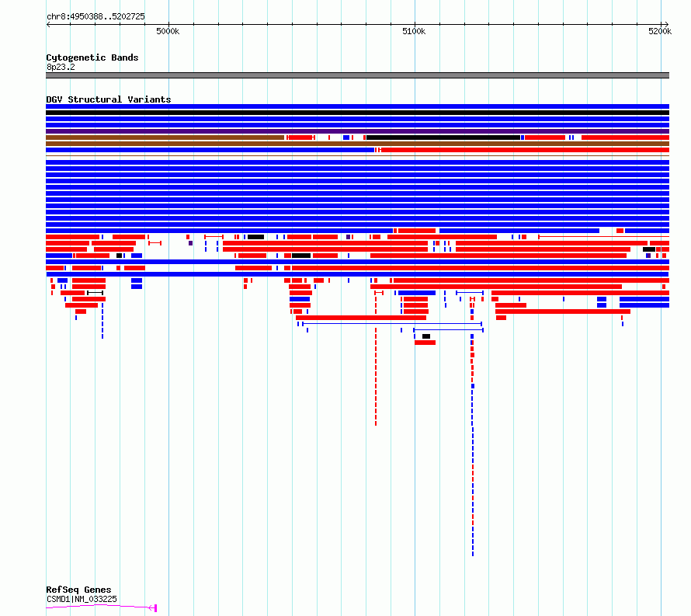Open the DGV Structural Variants track title
The height and width of the screenshot is (616, 691).
point(109,99)
